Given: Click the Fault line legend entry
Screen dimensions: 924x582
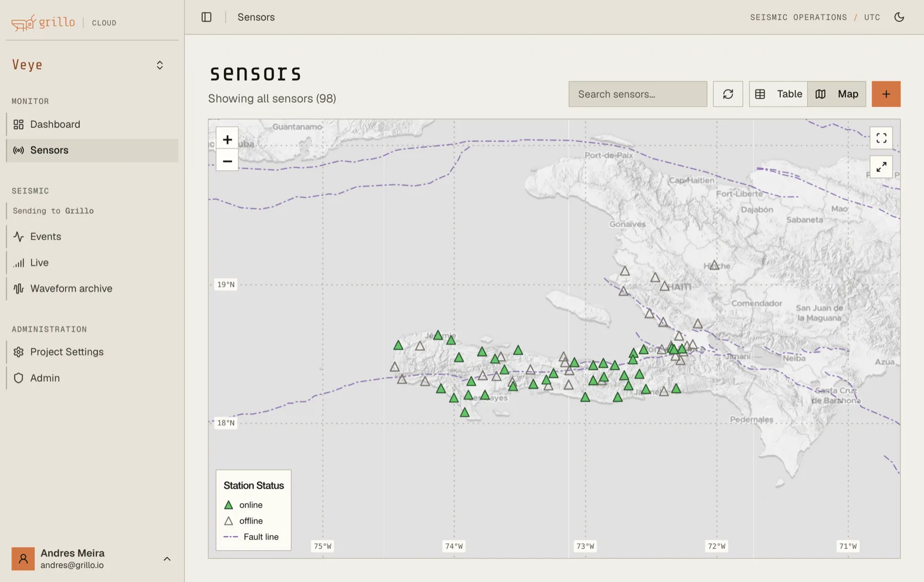Looking at the screenshot, I should [x=251, y=537].
